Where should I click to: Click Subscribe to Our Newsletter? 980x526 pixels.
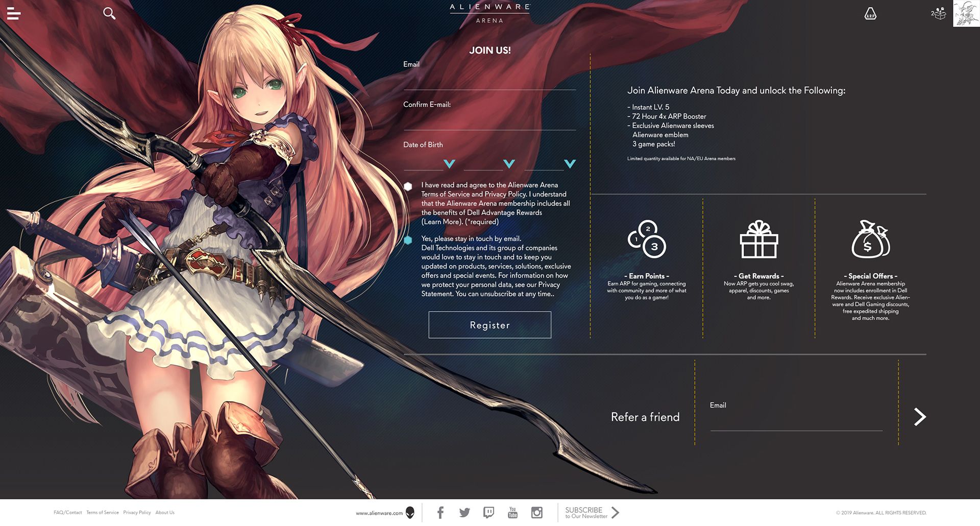[x=586, y=513]
